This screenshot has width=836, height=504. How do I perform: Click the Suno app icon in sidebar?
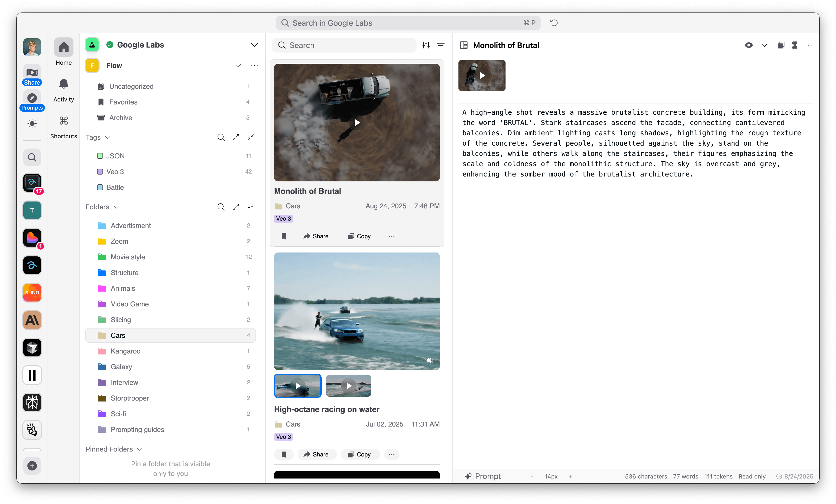tap(32, 292)
